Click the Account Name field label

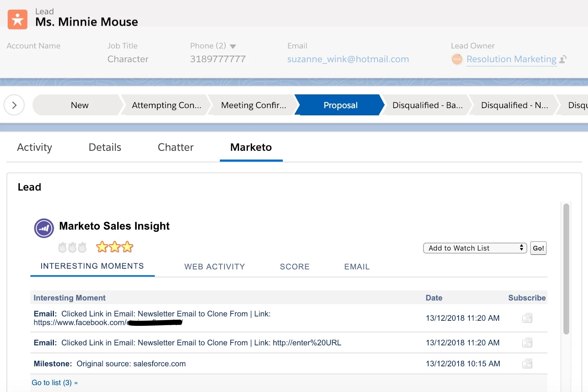point(33,46)
